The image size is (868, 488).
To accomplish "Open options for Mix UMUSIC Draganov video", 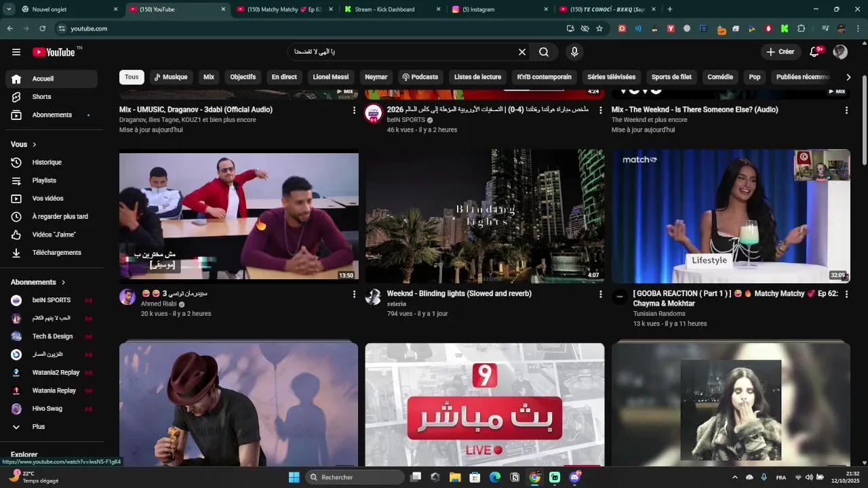I will click(x=354, y=110).
